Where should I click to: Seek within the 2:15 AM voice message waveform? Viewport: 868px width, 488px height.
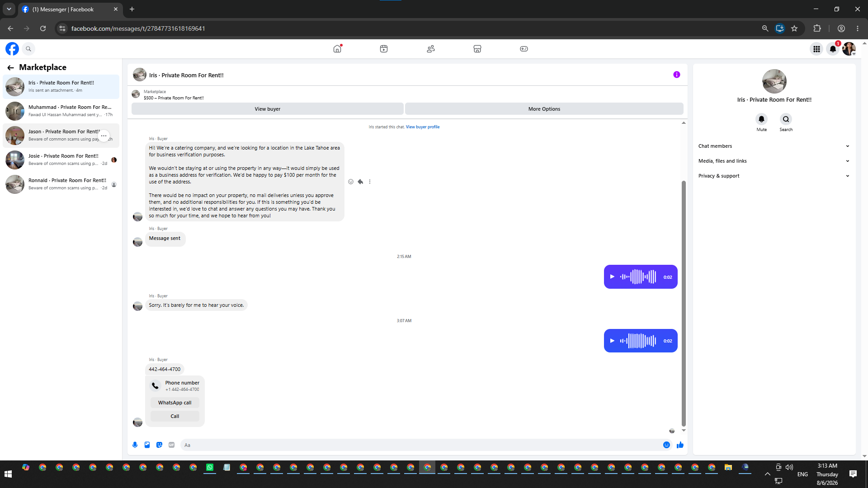point(638,277)
